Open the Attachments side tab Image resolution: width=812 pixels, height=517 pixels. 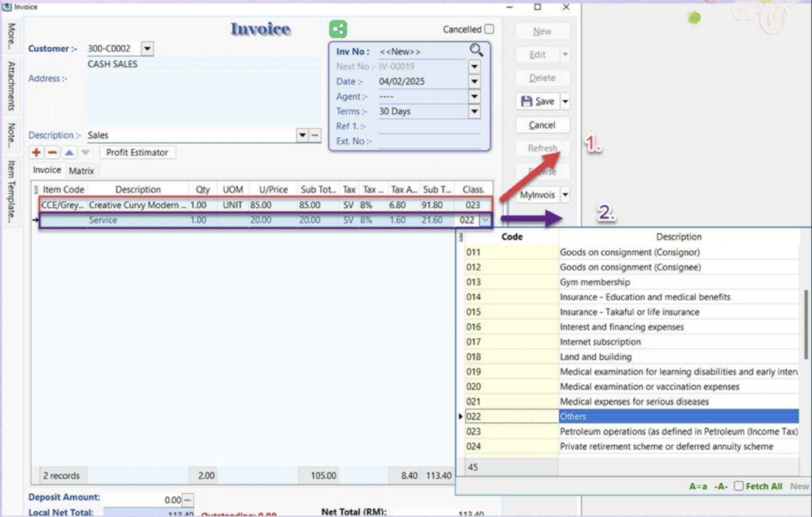point(11,86)
